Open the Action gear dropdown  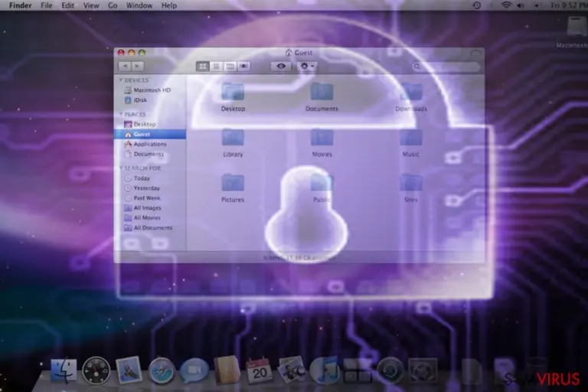tap(307, 67)
